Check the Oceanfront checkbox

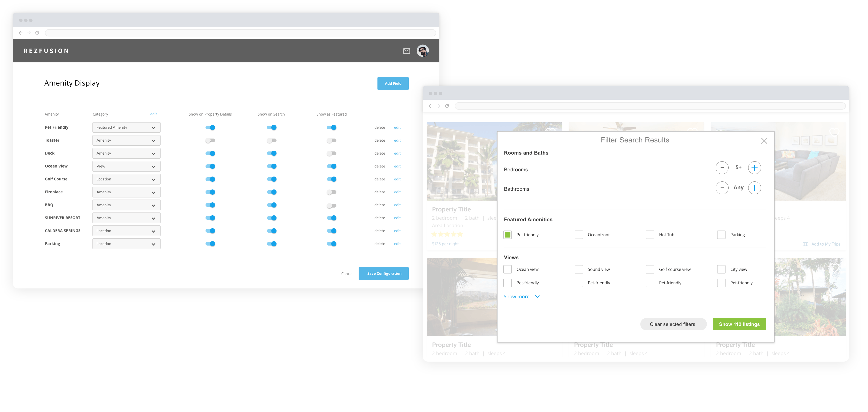coord(579,234)
